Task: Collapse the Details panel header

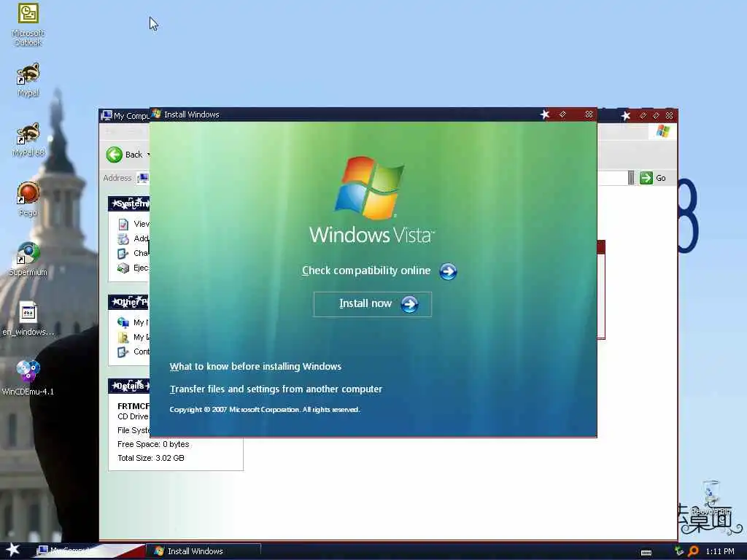Action: click(x=128, y=385)
